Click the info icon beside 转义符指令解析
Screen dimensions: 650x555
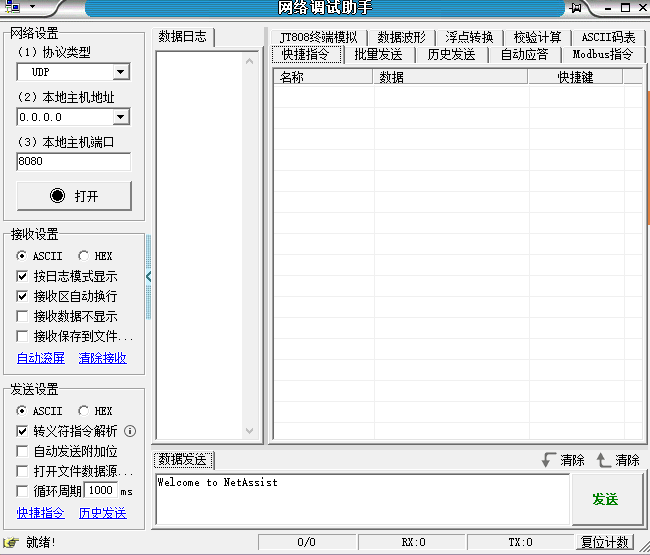click(130, 431)
